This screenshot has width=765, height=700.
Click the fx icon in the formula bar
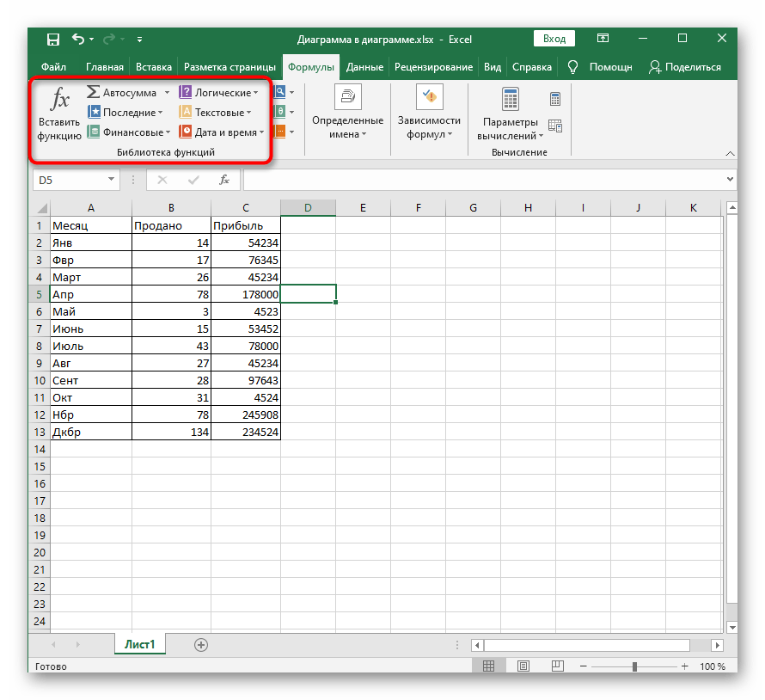point(223,180)
